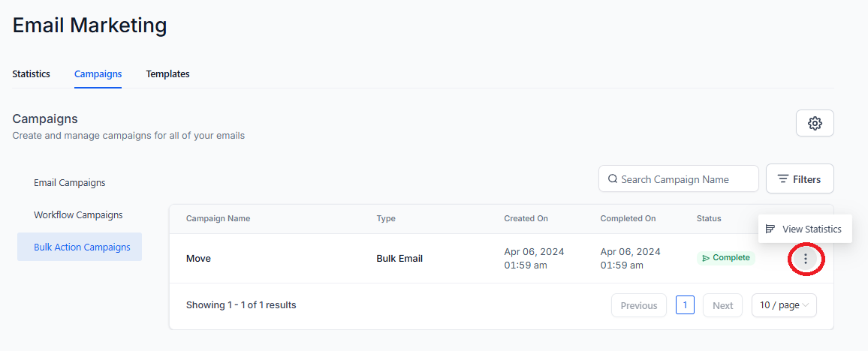868x351 pixels.
Task: Click the View Statistics list icon
Action: [x=770, y=229]
